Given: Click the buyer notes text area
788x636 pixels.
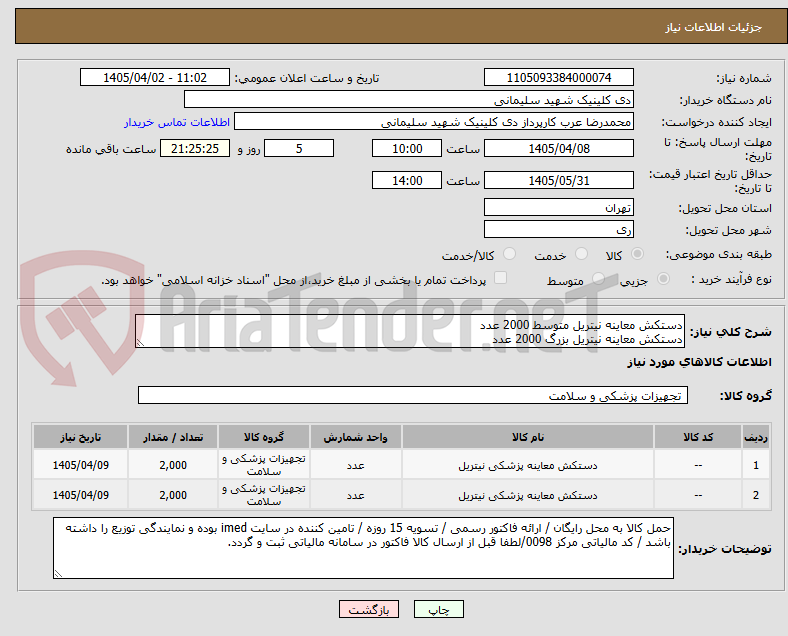Looking at the screenshot, I should [363, 548].
